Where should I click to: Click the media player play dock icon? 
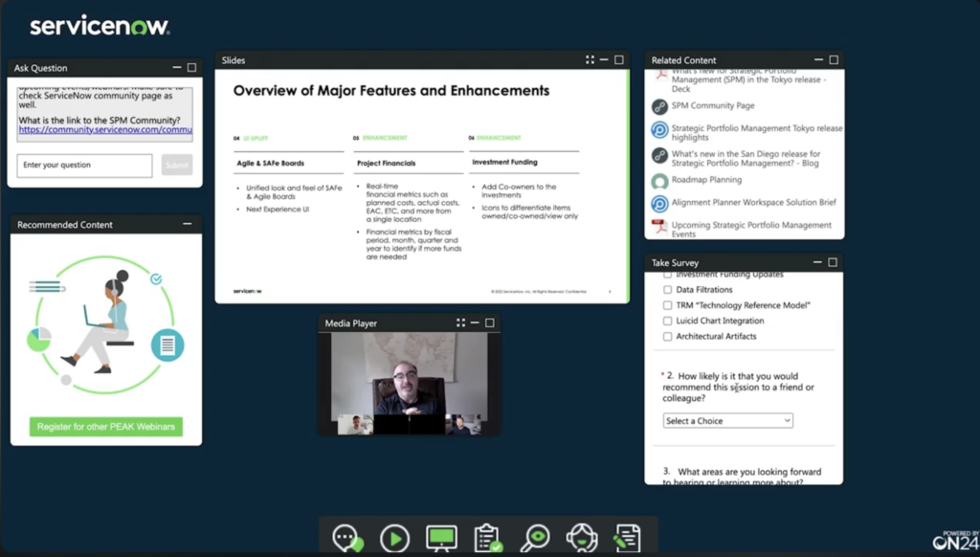(394, 538)
